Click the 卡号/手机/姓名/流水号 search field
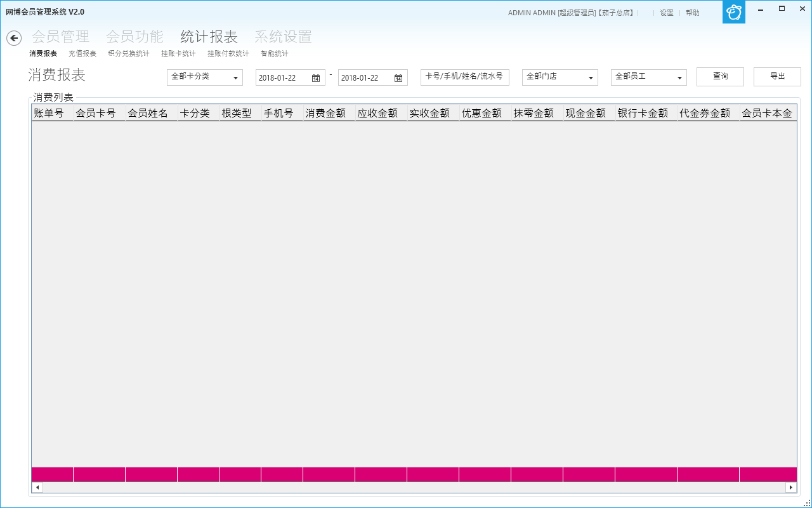Screen dimensions: 812x508 464,77
